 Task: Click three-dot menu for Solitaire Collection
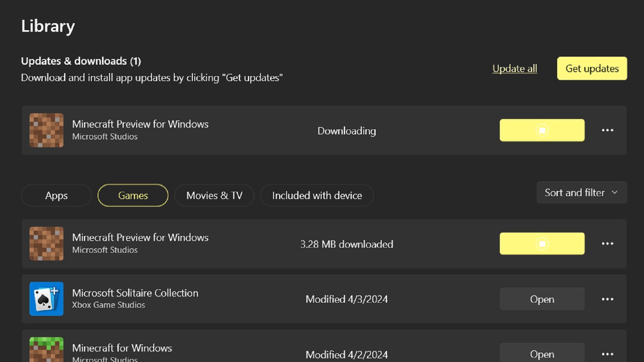(608, 299)
